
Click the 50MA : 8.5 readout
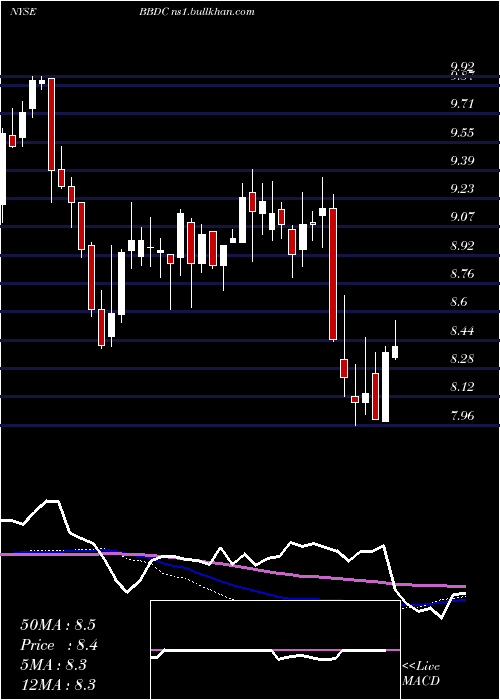point(58,625)
